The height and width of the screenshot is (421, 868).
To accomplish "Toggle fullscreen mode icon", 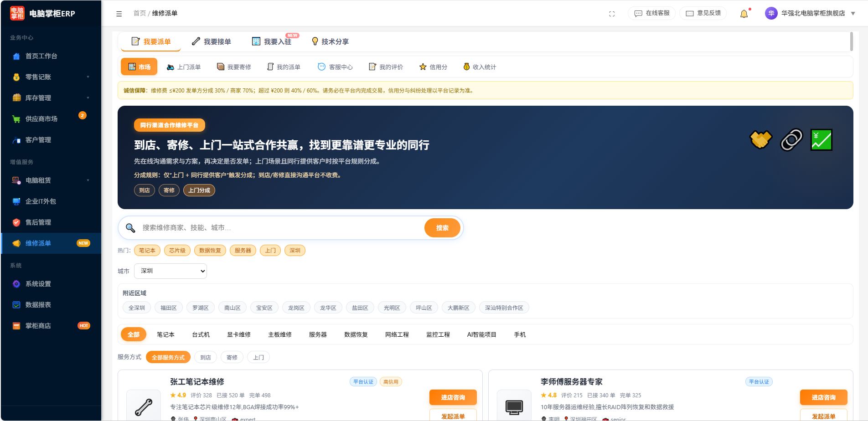I will pos(612,14).
